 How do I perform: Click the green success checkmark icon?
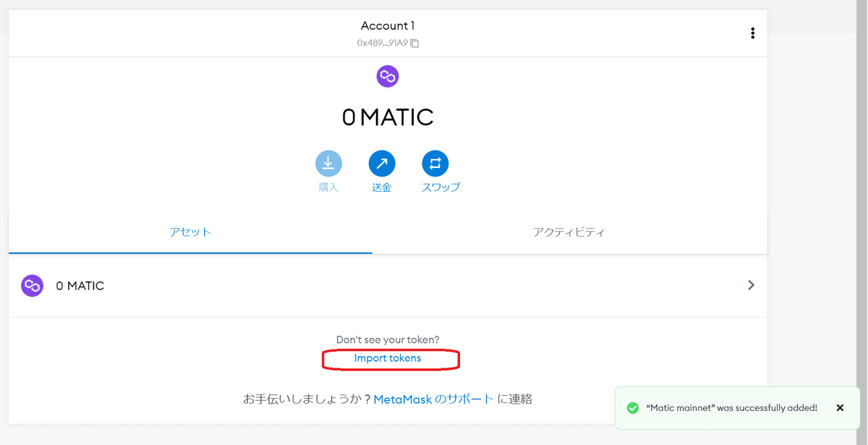point(633,408)
